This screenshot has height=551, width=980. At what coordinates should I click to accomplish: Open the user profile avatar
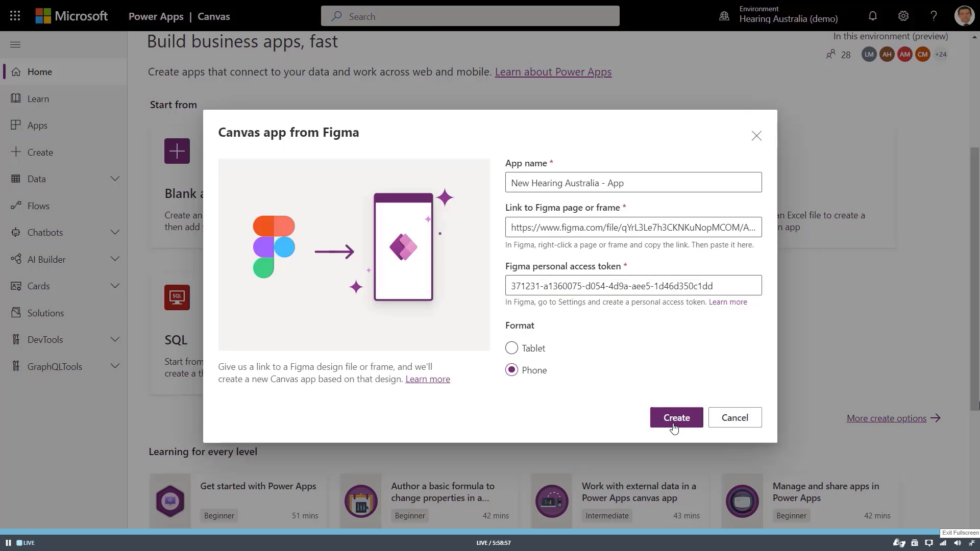[964, 16]
